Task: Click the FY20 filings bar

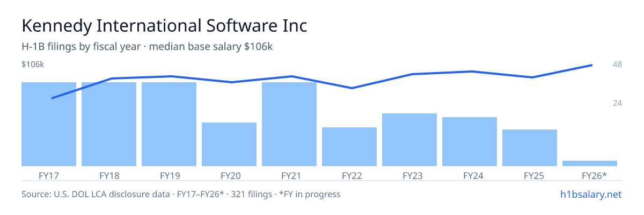Action: [x=229, y=144]
